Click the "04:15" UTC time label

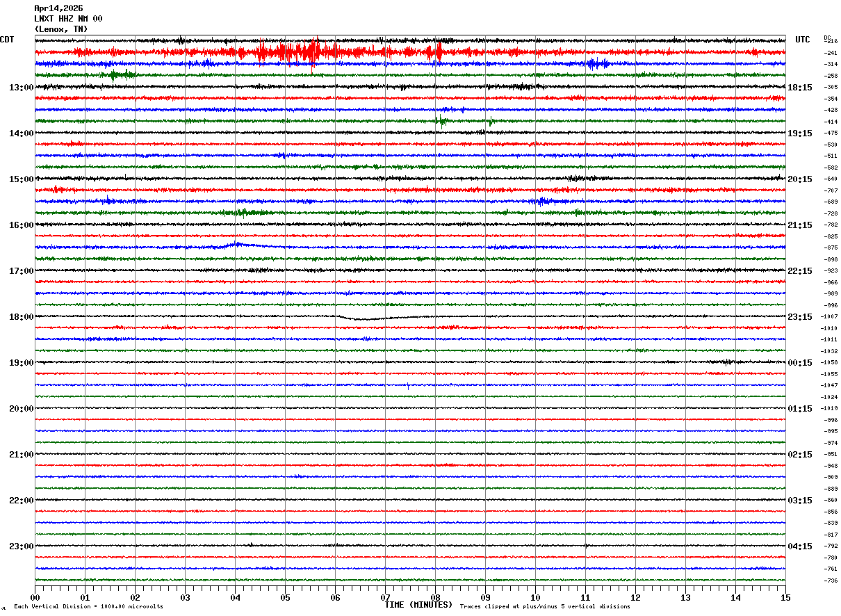800,546
